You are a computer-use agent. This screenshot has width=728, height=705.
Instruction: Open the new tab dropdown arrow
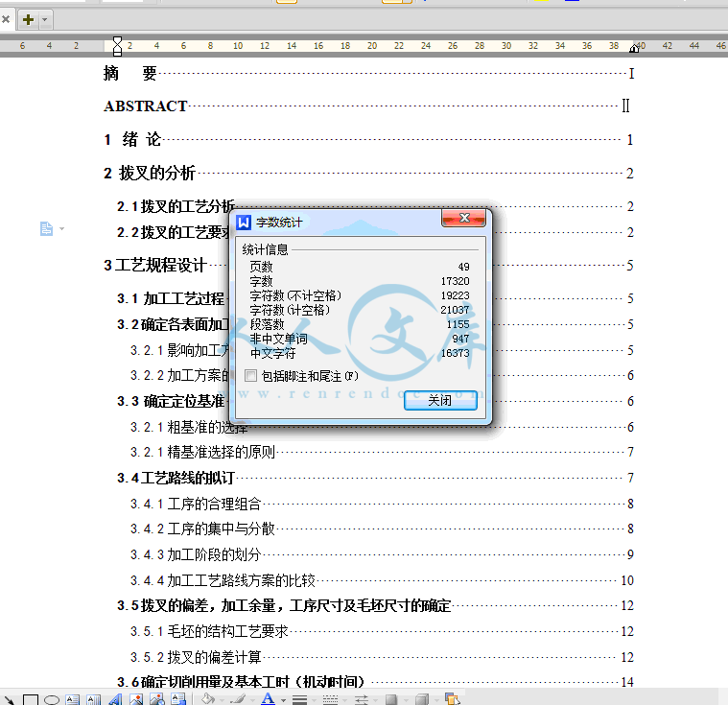45,19
